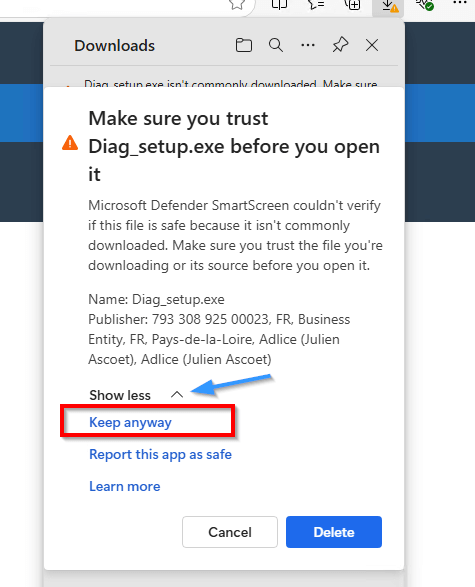The width and height of the screenshot is (475, 587).
Task: Click Report this app as safe
Action: (x=160, y=454)
